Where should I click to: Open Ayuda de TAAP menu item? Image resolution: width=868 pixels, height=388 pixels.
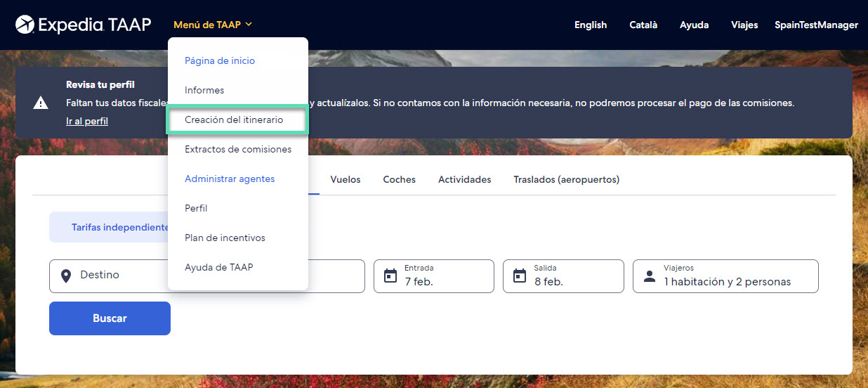219,267
